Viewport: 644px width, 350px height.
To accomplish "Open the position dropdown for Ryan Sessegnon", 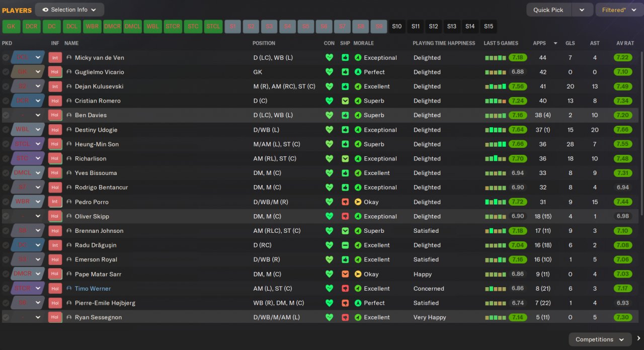I will point(28,317).
